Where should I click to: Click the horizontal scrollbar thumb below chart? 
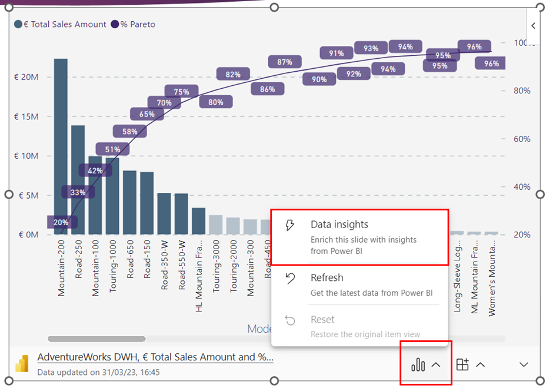pyautogui.click(x=96, y=339)
